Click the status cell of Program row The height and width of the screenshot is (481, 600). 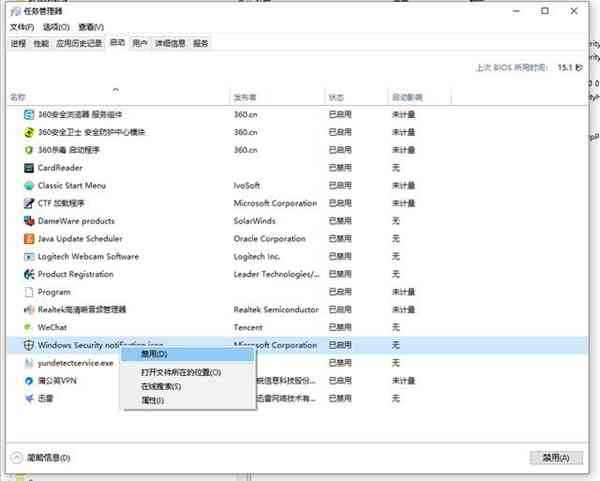pyautogui.click(x=340, y=292)
